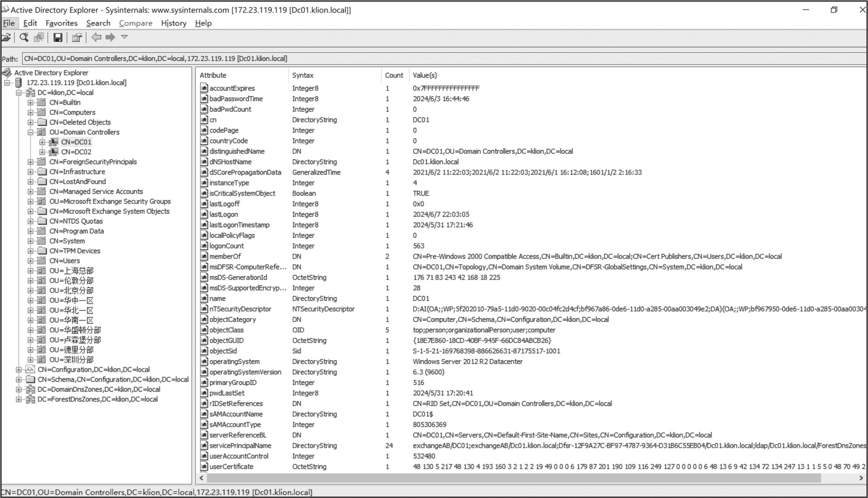Viewport: 868px width, 498px height.
Task: Sort by the Count column header
Action: tap(394, 75)
